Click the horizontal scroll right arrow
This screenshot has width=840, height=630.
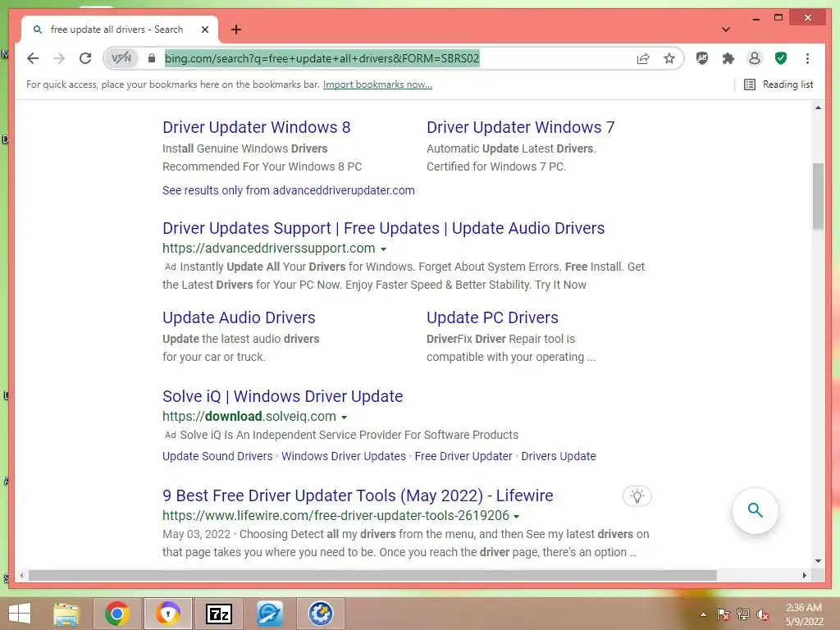(x=804, y=575)
